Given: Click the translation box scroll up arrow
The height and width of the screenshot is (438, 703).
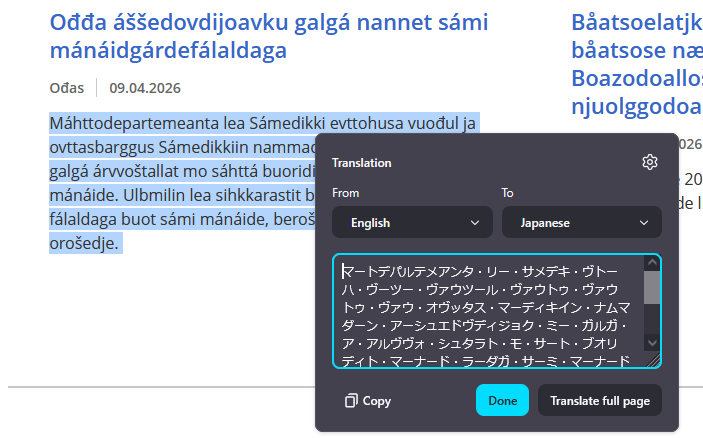Looking at the screenshot, I should (x=652, y=263).
